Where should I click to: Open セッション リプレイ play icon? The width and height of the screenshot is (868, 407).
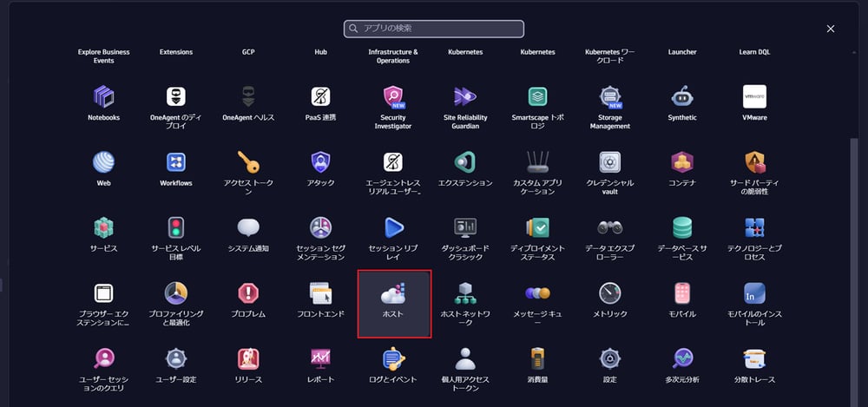393,227
